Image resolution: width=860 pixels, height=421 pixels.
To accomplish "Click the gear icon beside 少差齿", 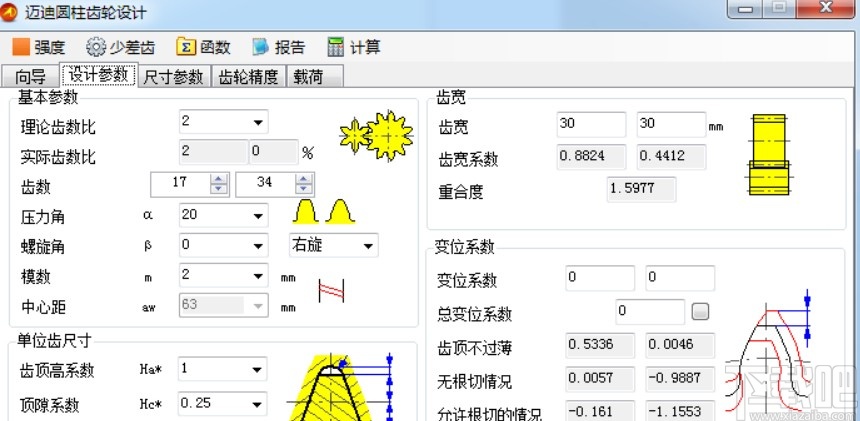I will coord(96,47).
